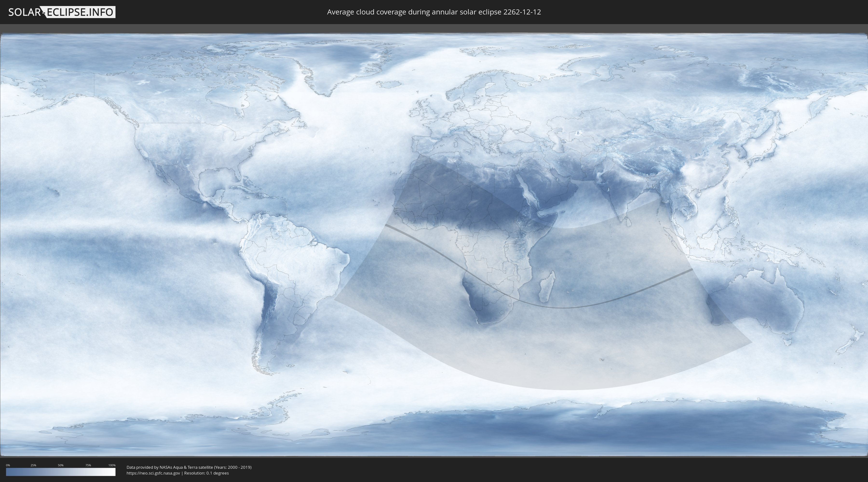The width and height of the screenshot is (868, 482).
Task: Click the cloud coverage color gradient legend bar
Action: pyautogui.click(x=61, y=472)
